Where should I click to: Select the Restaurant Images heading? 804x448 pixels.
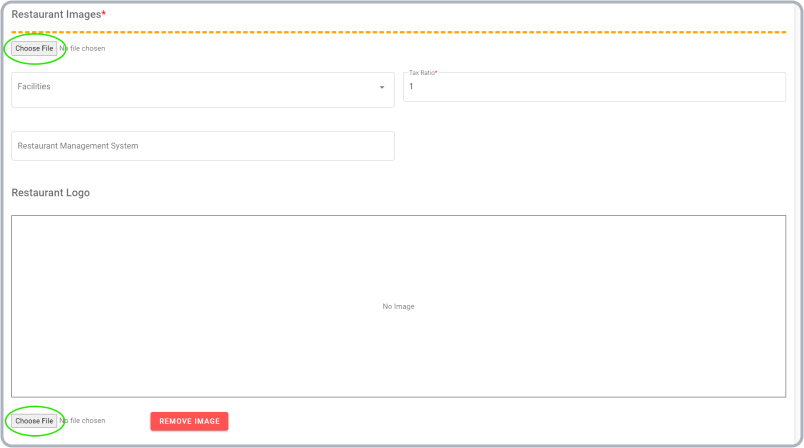pos(55,15)
